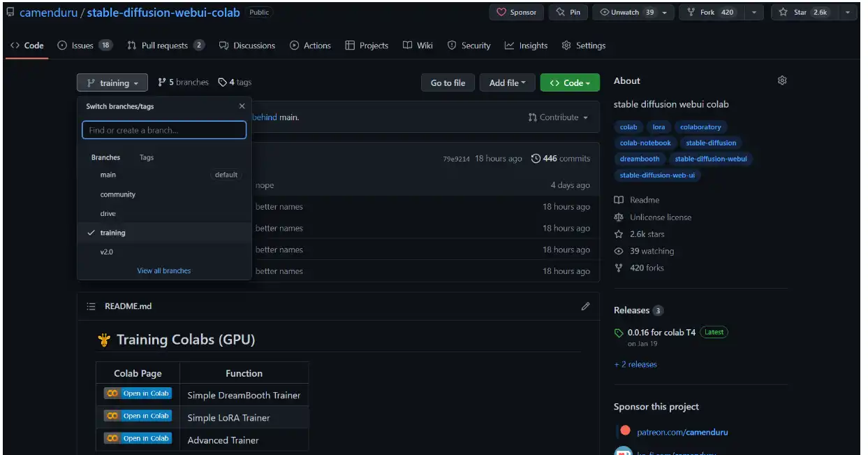The image size is (868, 455).
Task: Open the Wiki tab
Action: [x=418, y=45]
